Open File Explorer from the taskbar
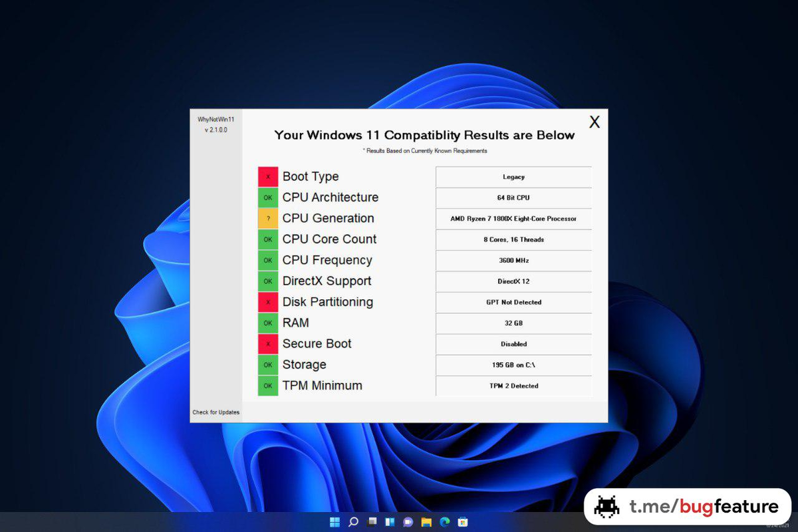 [x=426, y=522]
